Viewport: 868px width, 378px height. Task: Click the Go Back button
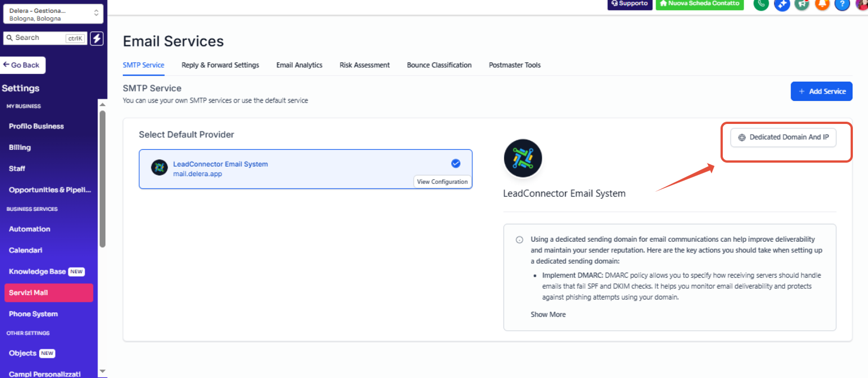click(x=22, y=65)
